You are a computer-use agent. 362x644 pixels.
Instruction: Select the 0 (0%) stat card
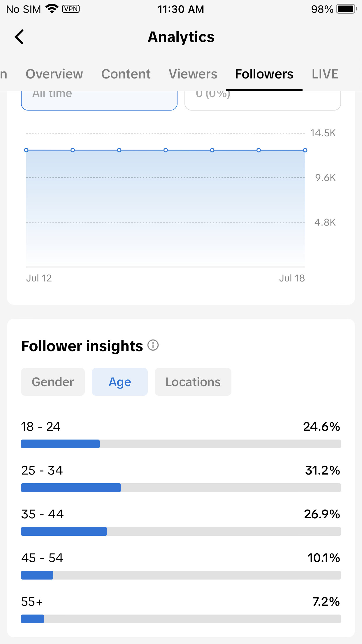(x=263, y=101)
